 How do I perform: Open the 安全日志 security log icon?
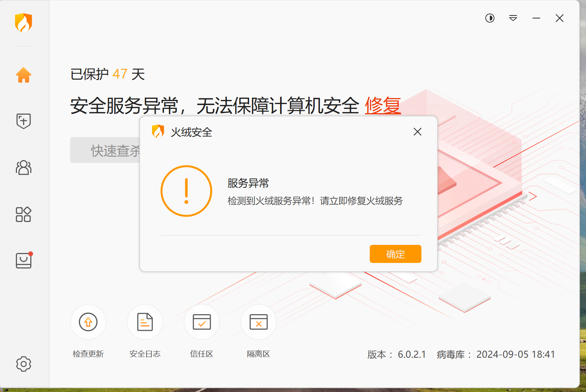[x=145, y=322]
